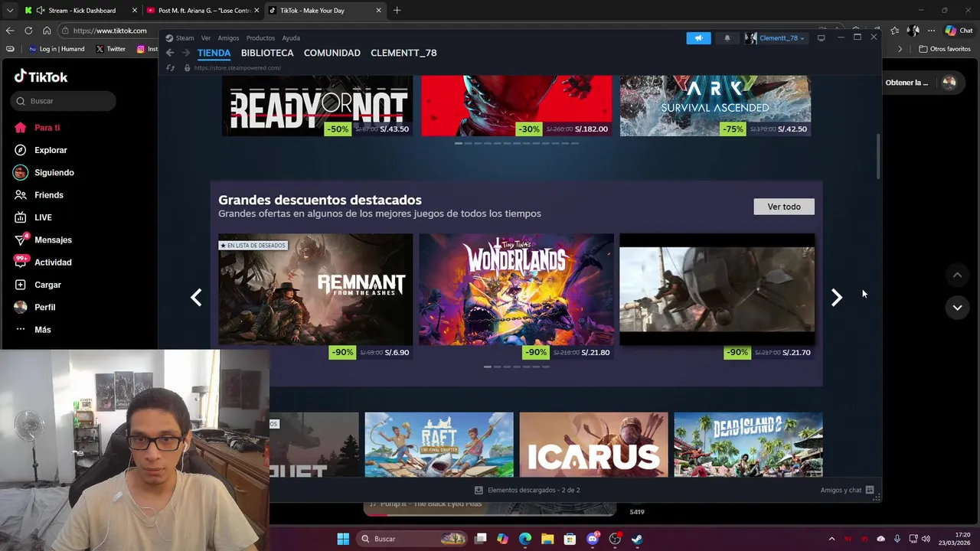Open Amigos menu in Steam
Viewport: 980px width, 551px height.
(x=228, y=37)
